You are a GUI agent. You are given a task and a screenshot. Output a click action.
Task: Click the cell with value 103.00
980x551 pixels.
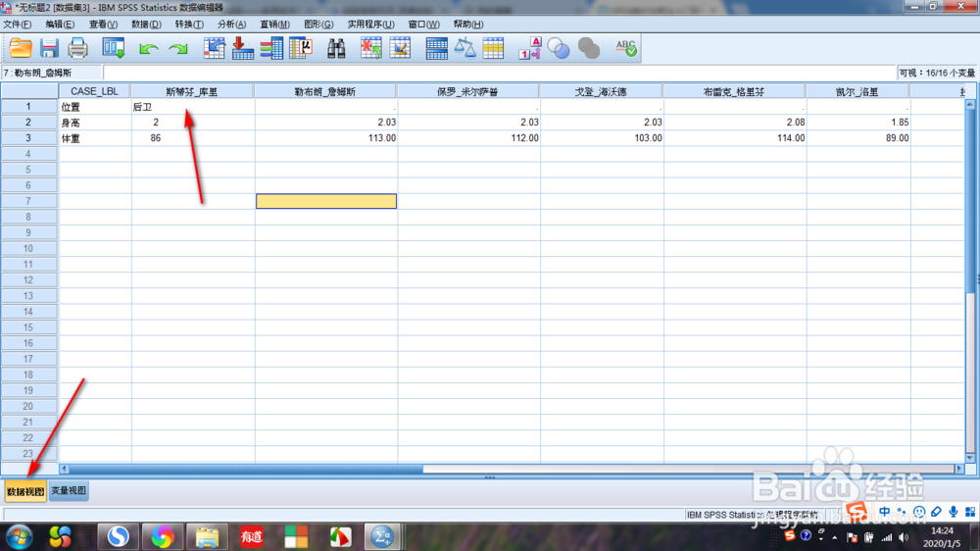coord(602,138)
